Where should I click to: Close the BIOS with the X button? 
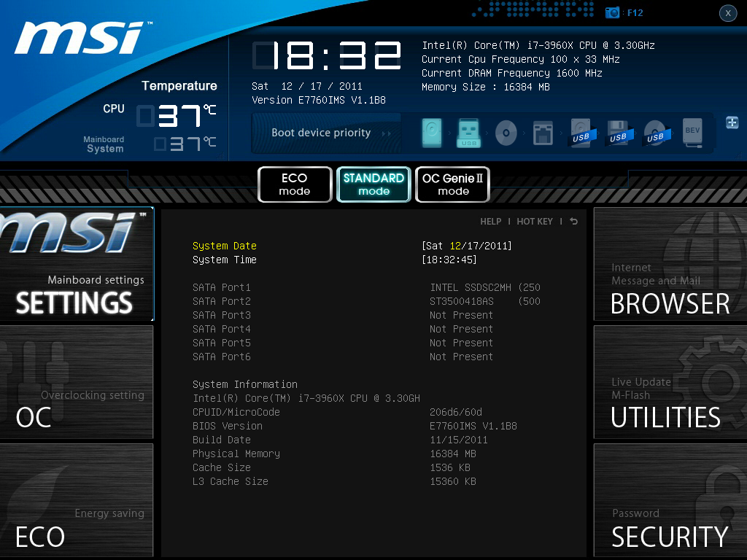pyautogui.click(x=728, y=13)
